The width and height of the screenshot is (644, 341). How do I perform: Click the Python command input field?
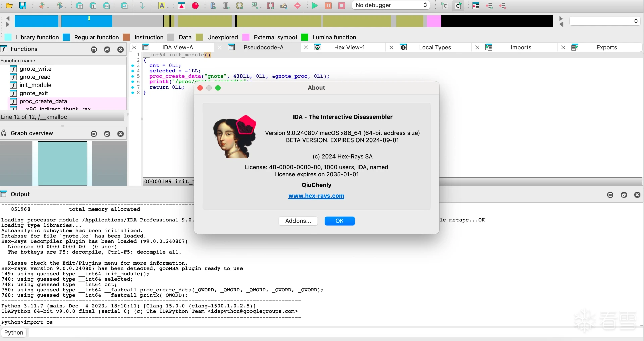(x=335, y=333)
